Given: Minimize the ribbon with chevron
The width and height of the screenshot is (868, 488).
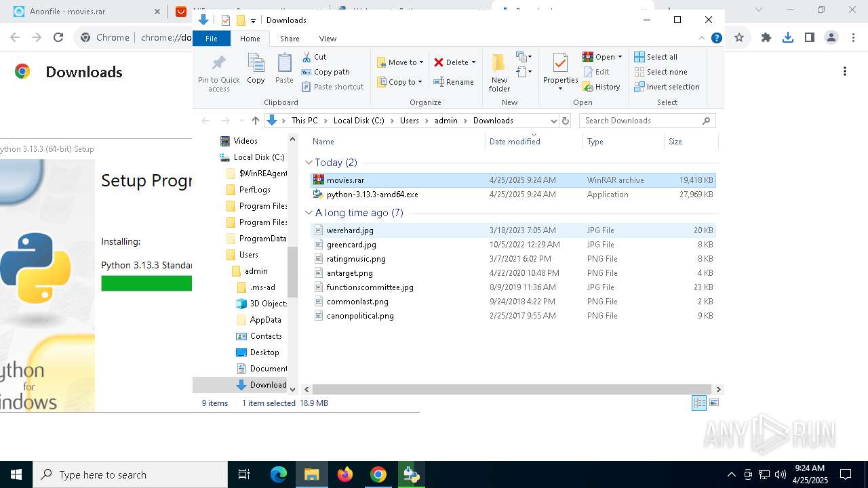Looking at the screenshot, I should (703, 39).
